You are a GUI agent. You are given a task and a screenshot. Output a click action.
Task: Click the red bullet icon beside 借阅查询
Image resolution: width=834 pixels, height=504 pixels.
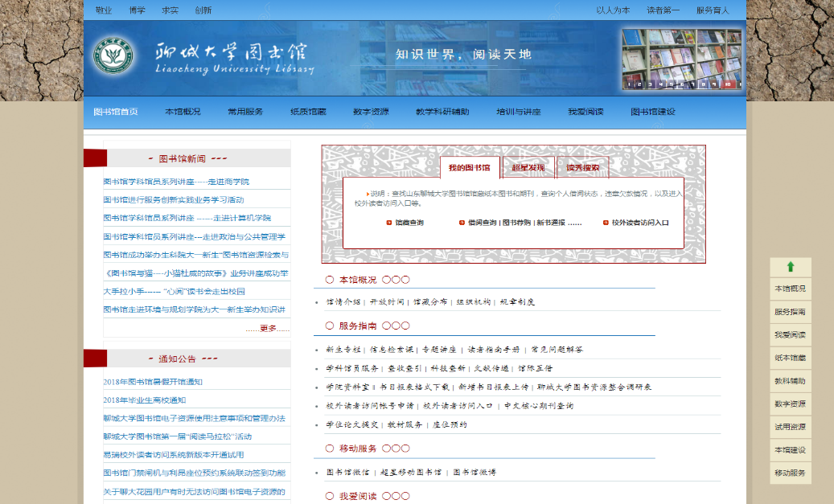(462, 223)
